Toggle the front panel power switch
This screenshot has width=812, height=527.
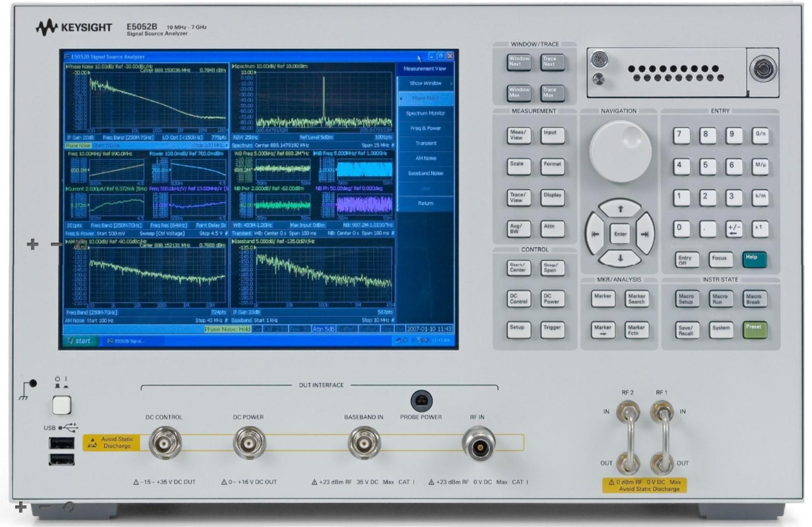pos(62,405)
